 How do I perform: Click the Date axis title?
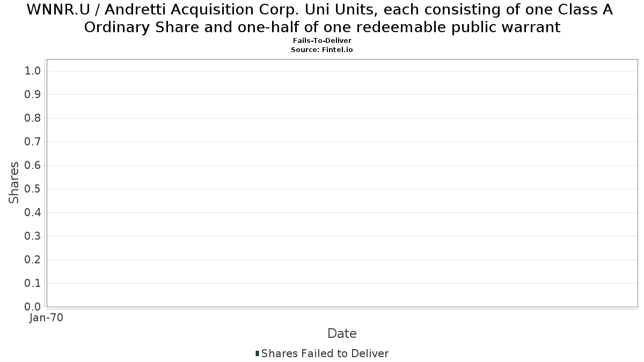pyautogui.click(x=342, y=334)
